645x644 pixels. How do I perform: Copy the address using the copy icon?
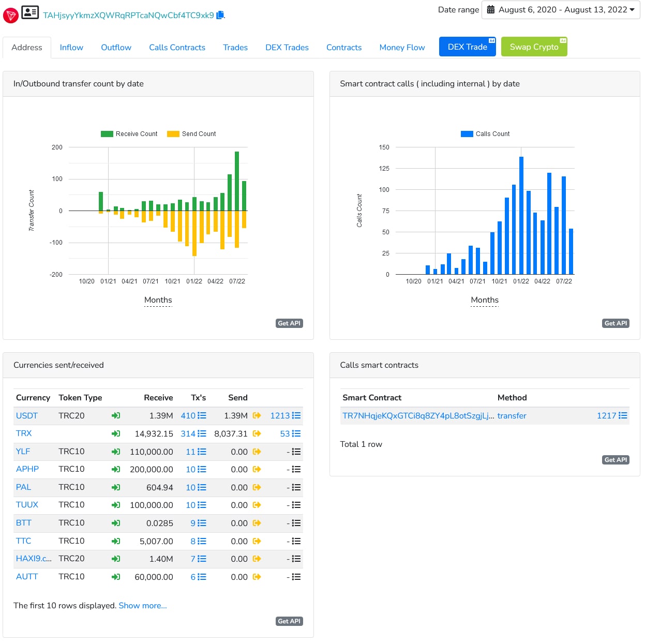click(x=220, y=15)
